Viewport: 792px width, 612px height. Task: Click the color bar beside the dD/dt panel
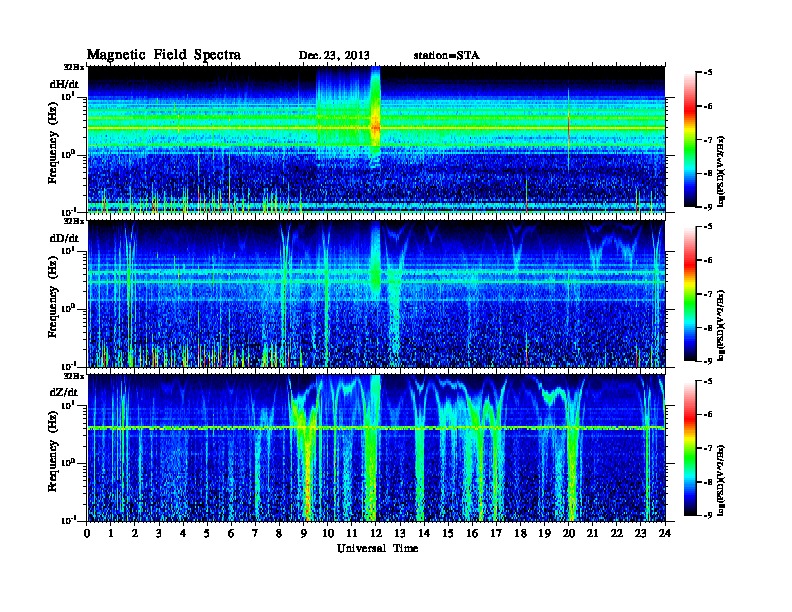click(690, 293)
